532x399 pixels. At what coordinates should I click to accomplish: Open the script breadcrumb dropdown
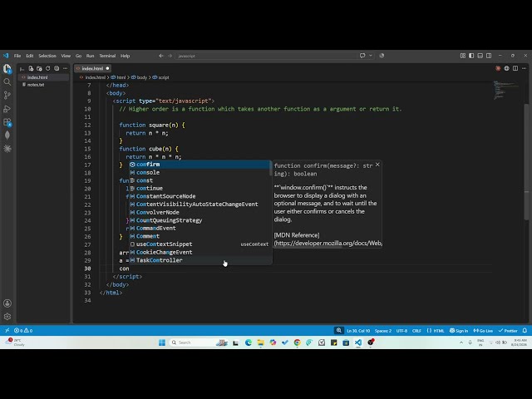160,77
